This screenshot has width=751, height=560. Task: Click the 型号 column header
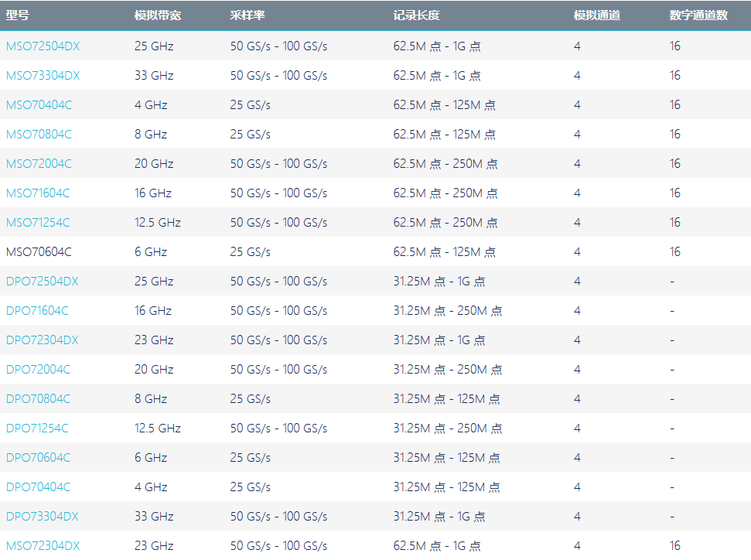pyautogui.click(x=17, y=15)
